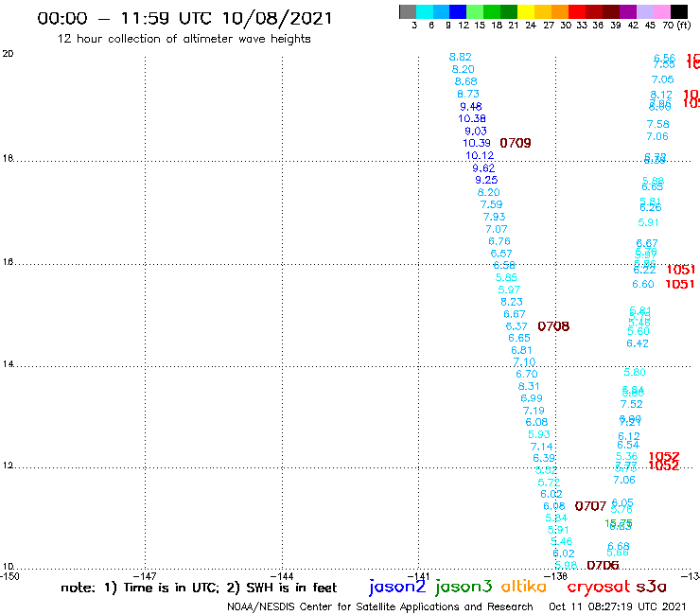Click the wave height value 5.72

[549, 483]
